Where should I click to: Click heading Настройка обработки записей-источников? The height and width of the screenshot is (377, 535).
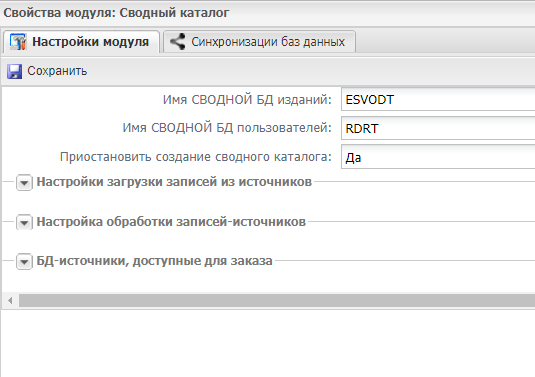(171, 222)
